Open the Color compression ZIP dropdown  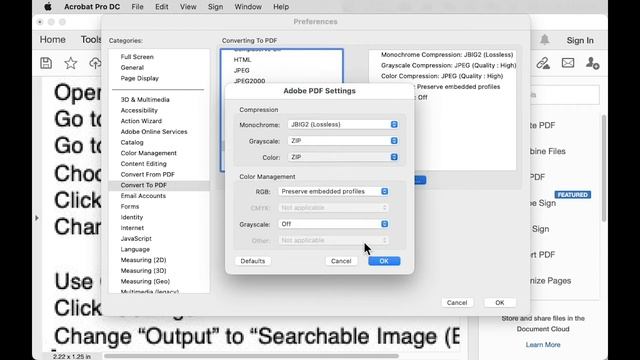(343, 157)
